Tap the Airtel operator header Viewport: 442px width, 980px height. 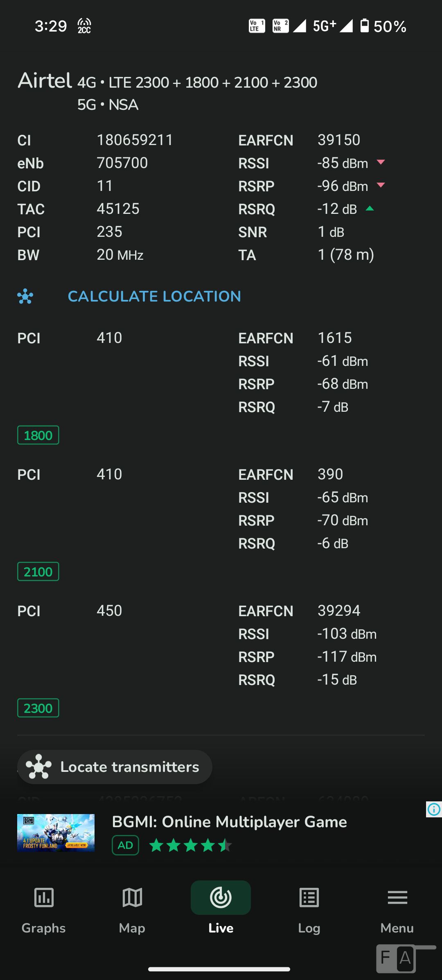coord(45,81)
